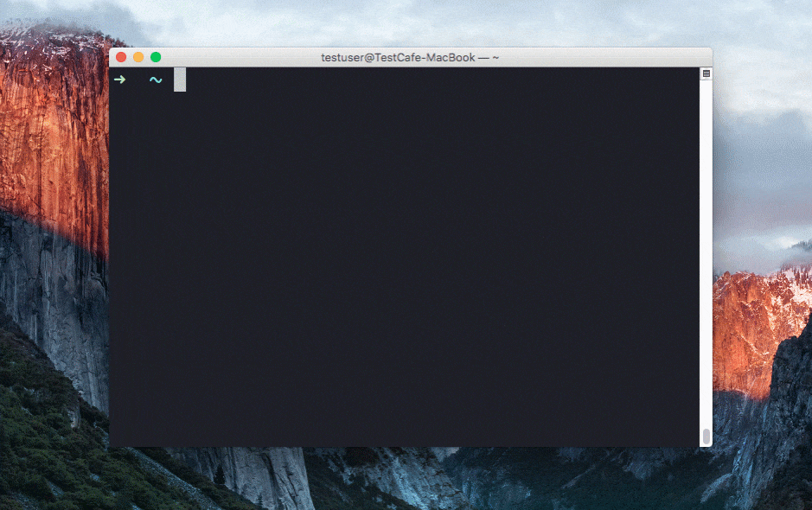Click the yellow minimize traffic light
The image size is (812, 510).
coord(137,55)
